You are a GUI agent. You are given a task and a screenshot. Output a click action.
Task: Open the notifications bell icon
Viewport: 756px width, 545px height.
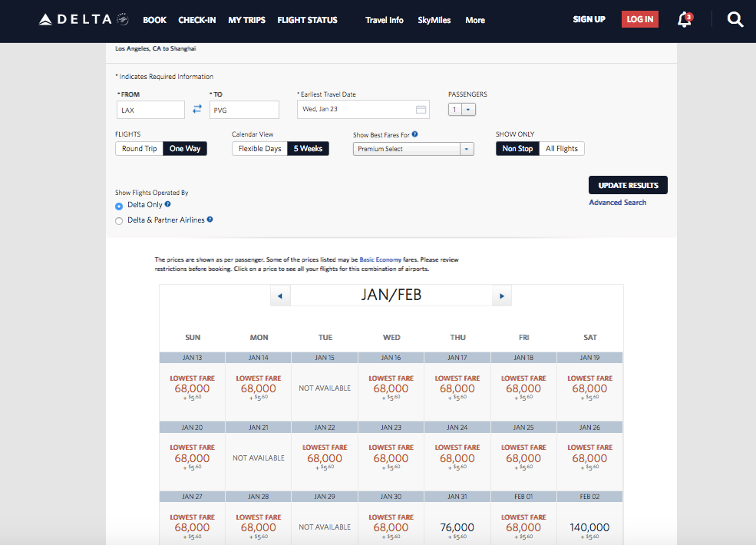coord(685,21)
